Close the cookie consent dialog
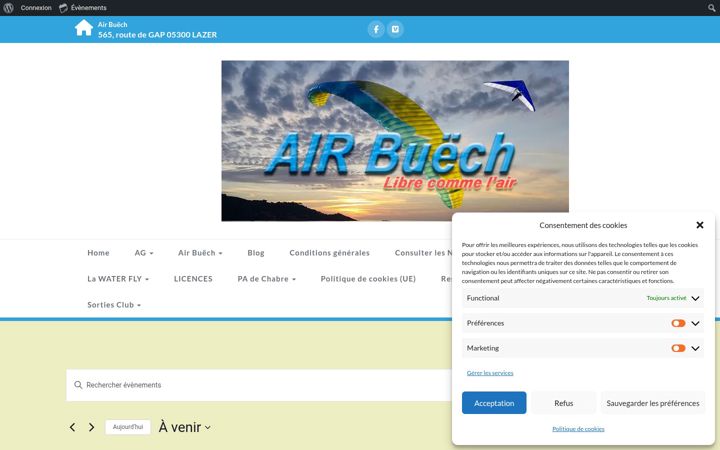The height and width of the screenshot is (450, 720). pyautogui.click(x=699, y=225)
